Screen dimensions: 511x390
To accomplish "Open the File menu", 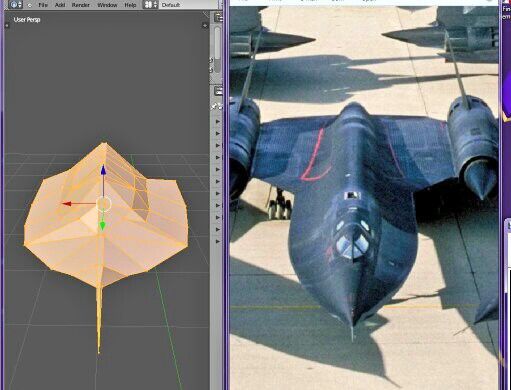I will pyautogui.click(x=43, y=5).
